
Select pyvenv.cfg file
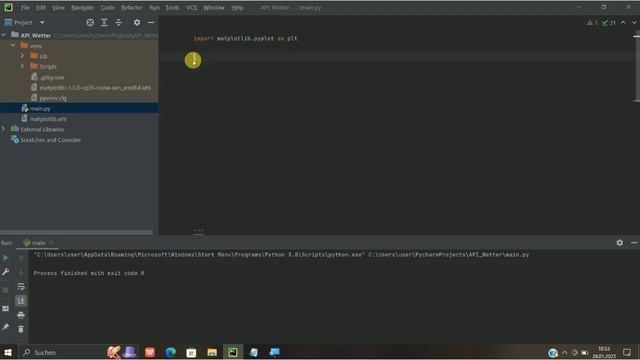pyautogui.click(x=53, y=98)
